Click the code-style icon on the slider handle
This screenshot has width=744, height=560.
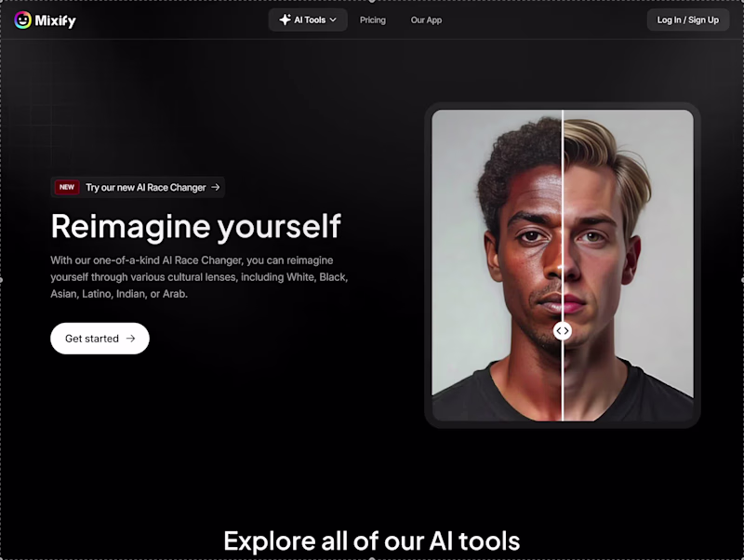(563, 330)
